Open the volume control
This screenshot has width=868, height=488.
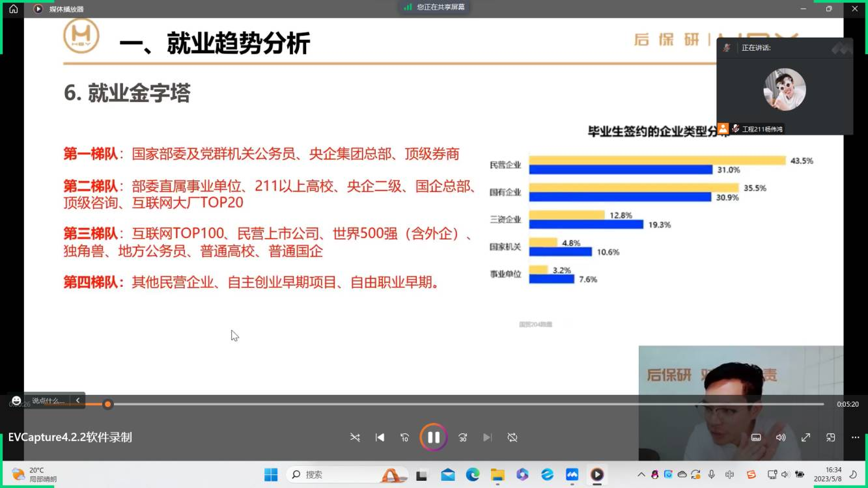pyautogui.click(x=781, y=437)
